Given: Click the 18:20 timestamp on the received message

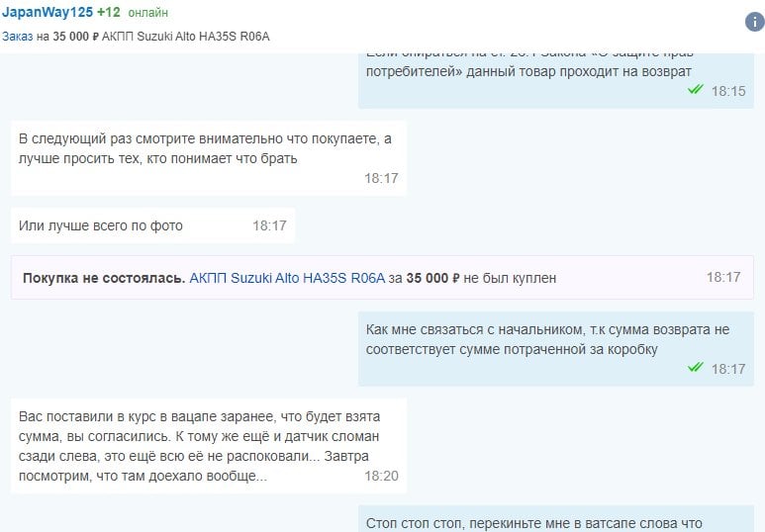Looking at the screenshot, I should click(381, 476).
